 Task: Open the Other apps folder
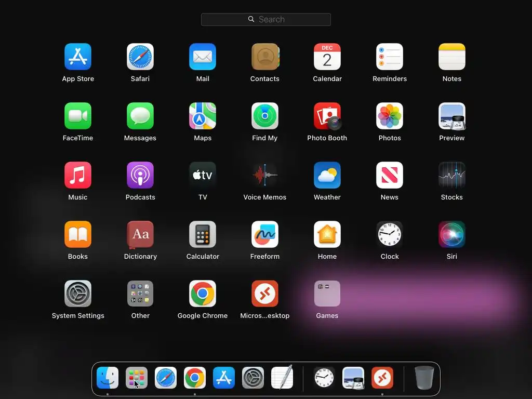click(x=140, y=294)
